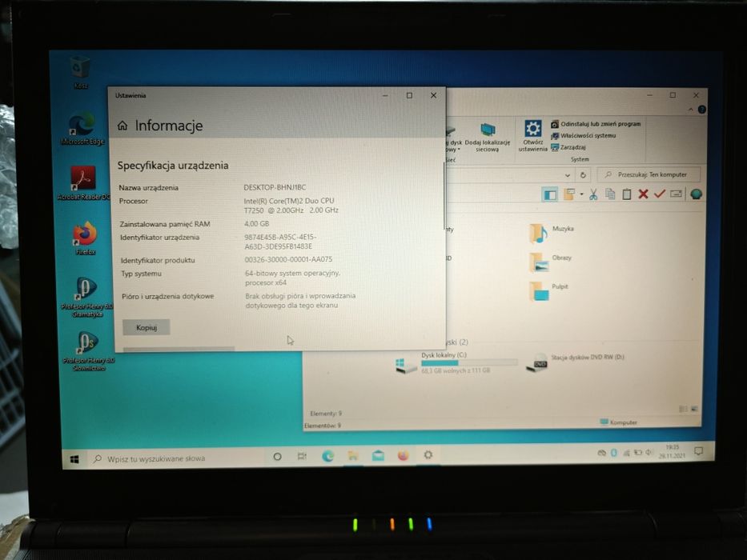Click Dodaj lokalizację sieciową in Explorer ribbon
The width and height of the screenshot is (747, 560).
click(488, 137)
